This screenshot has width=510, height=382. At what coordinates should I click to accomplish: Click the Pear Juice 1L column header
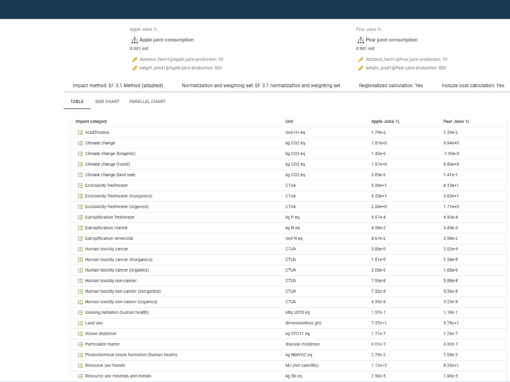(456, 121)
